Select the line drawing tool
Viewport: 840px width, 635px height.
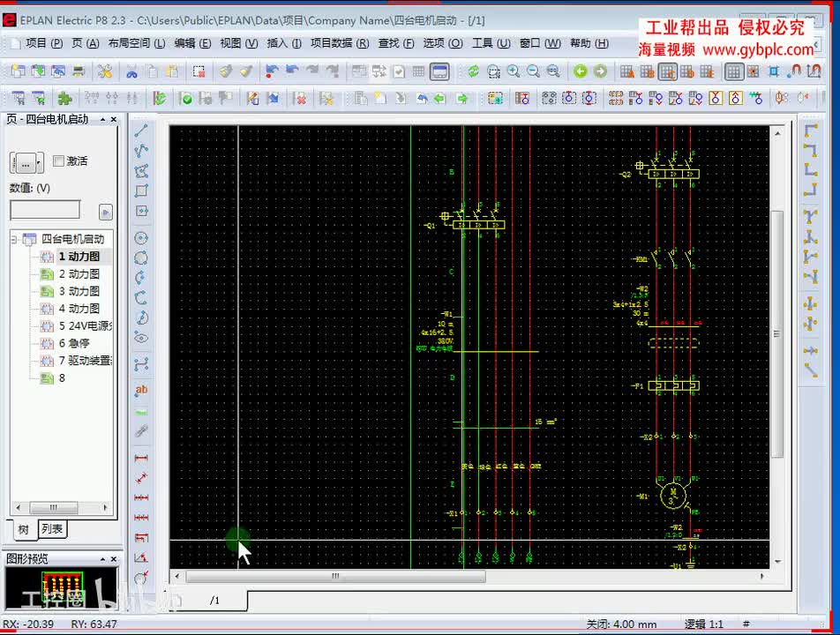click(x=141, y=131)
